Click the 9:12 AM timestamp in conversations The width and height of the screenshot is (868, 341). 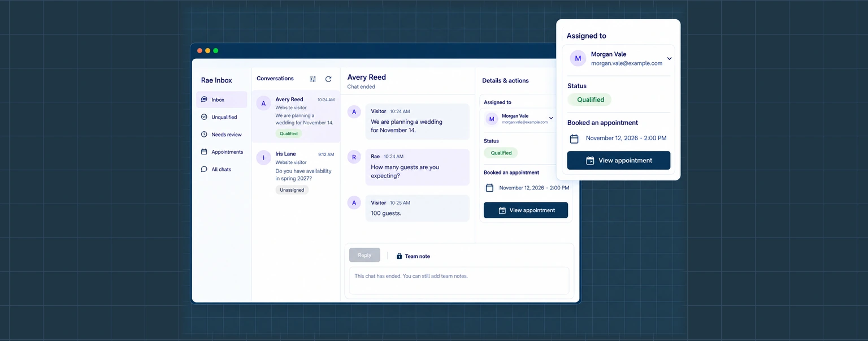tap(326, 154)
